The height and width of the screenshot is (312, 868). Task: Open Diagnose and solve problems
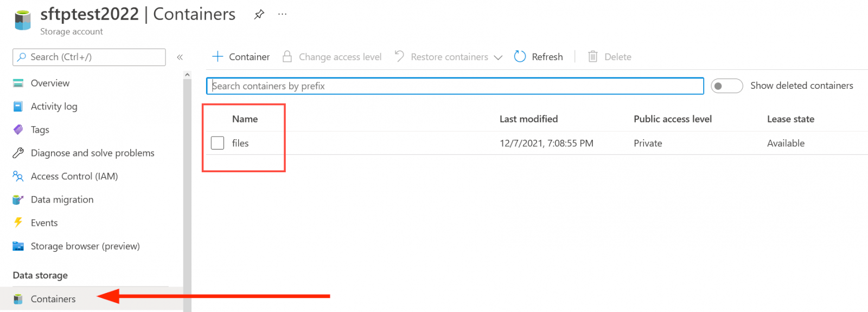(92, 153)
